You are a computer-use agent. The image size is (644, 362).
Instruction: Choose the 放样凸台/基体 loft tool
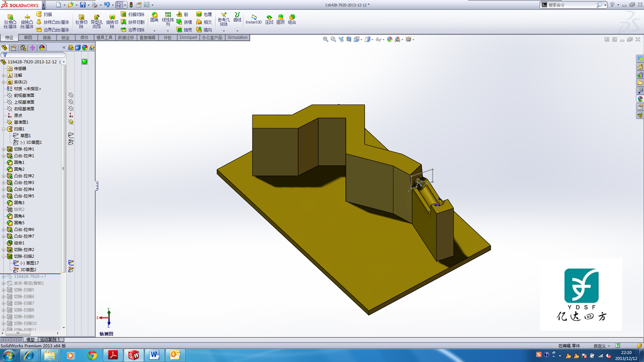pos(52,22)
